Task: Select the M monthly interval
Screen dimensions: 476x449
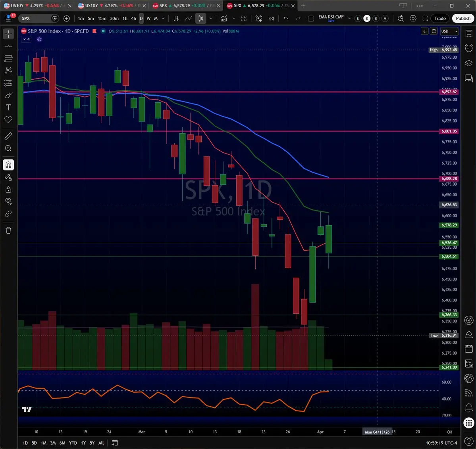Action: [x=156, y=19]
